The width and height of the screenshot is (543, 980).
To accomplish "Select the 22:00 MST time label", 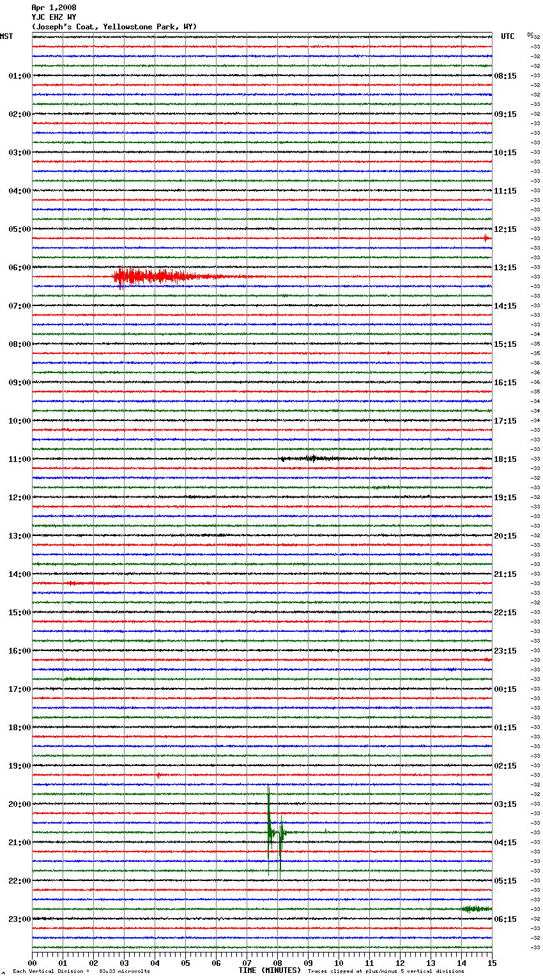I will tap(20, 881).
